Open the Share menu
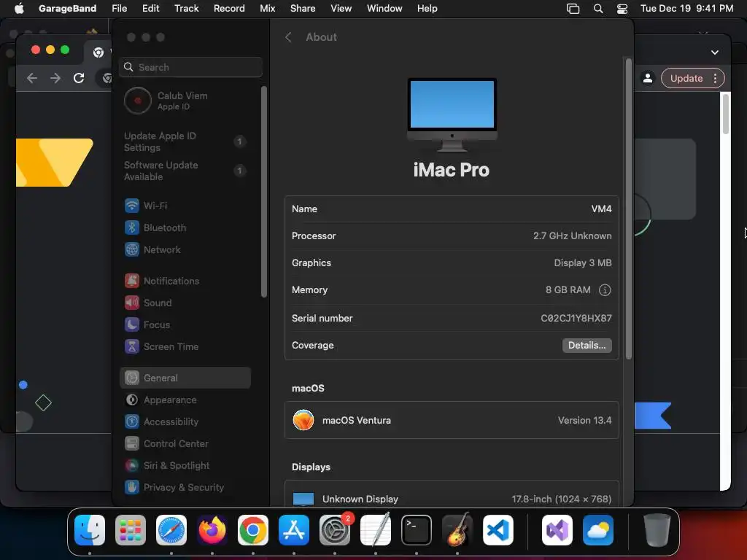Image resolution: width=747 pixels, height=560 pixels. pyautogui.click(x=303, y=8)
